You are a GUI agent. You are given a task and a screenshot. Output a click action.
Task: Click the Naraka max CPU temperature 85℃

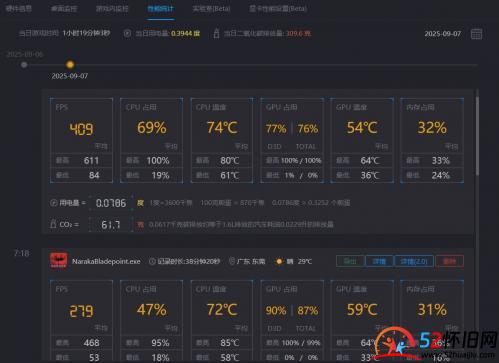[230, 343]
